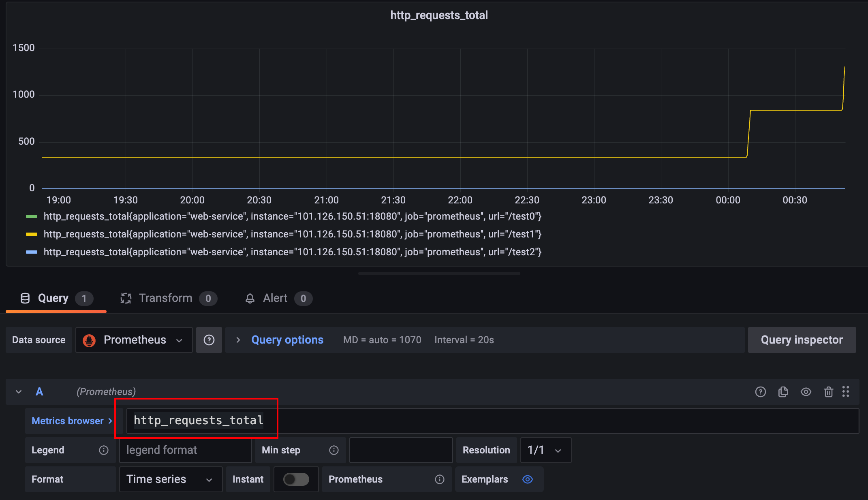Switch to the Transform tab
The width and height of the screenshot is (868, 500).
pos(165,298)
